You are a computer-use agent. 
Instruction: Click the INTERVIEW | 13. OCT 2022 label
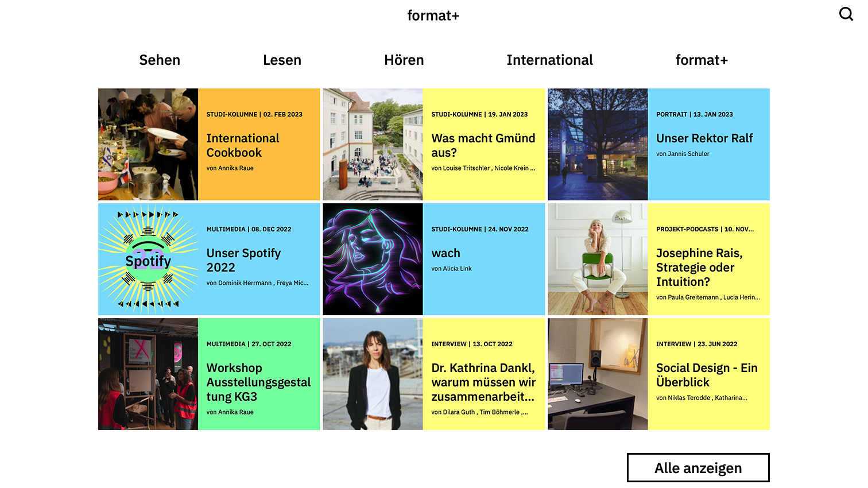click(x=472, y=344)
